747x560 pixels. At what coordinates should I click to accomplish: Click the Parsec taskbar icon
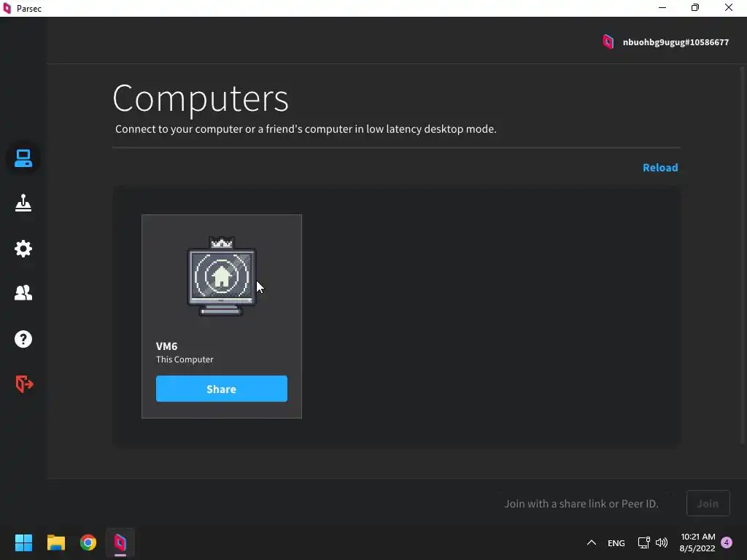tap(120, 542)
